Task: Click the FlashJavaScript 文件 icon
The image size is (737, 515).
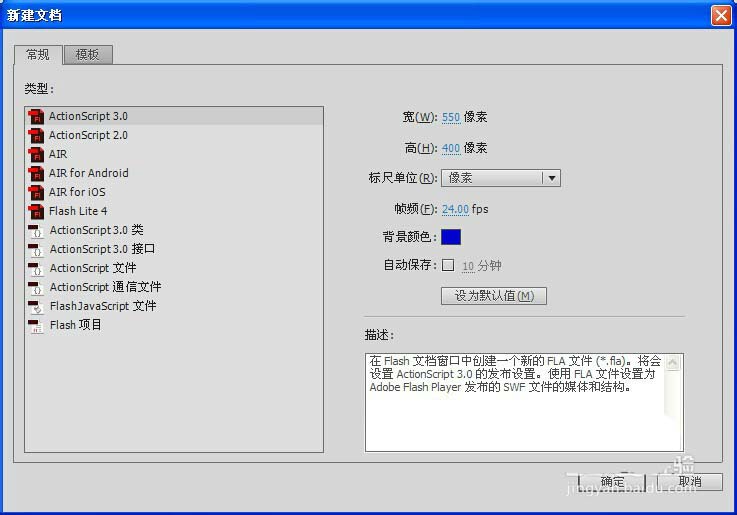Action: click(36, 306)
